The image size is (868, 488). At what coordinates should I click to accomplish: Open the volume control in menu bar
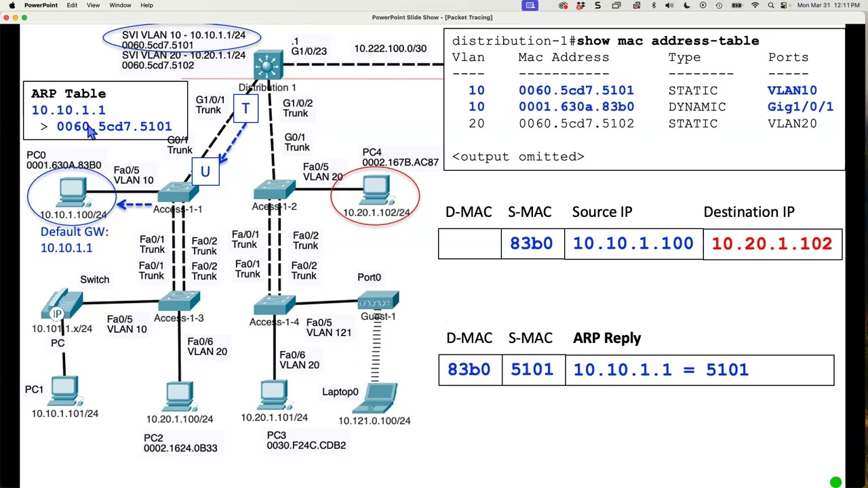click(x=669, y=5)
